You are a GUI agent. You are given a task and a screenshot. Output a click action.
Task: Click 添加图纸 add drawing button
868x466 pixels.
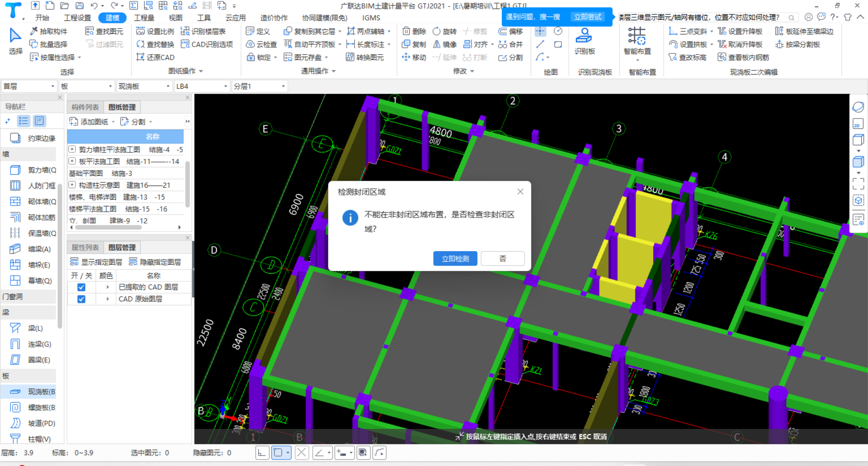[92, 122]
